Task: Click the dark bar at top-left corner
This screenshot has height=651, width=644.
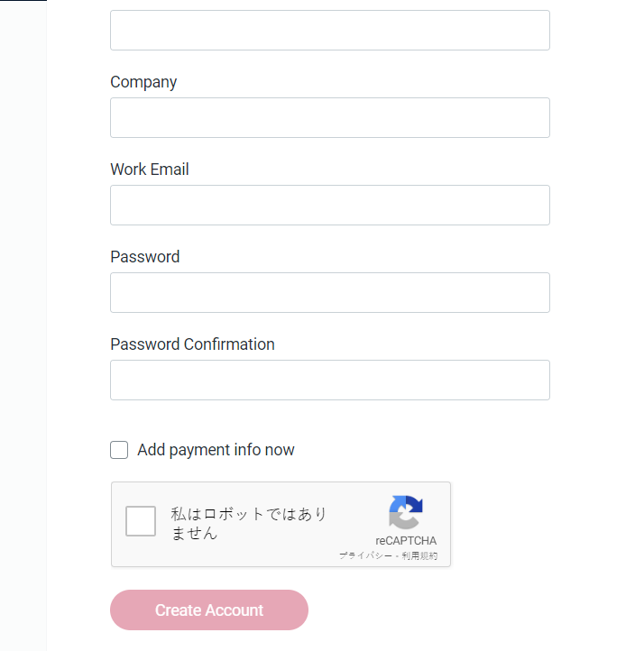Action: click(23, 1)
